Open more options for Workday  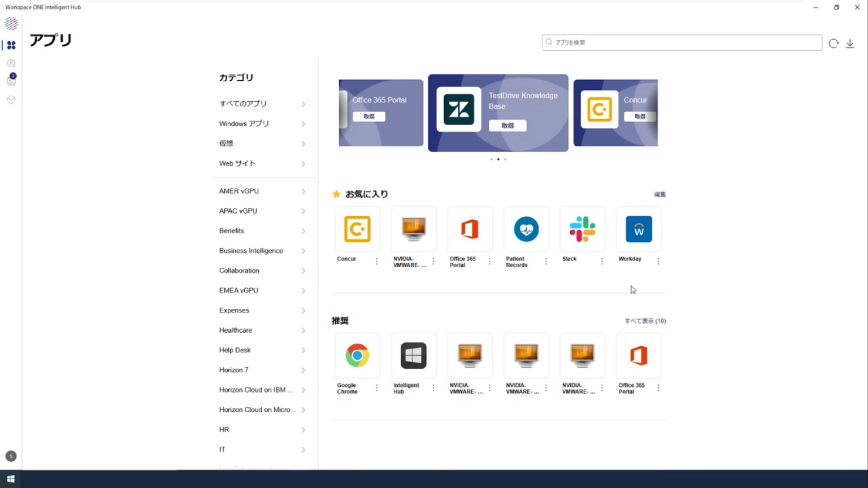point(658,261)
